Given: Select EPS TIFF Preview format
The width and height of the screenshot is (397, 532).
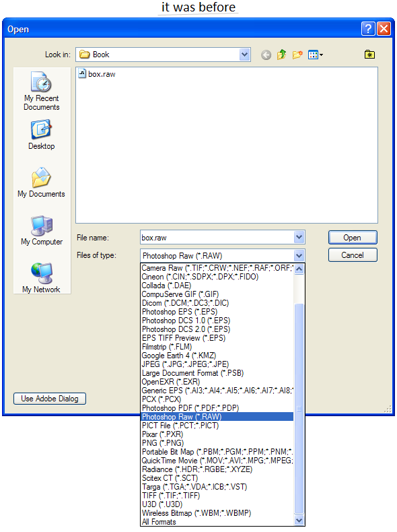Looking at the screenshot, I should [x=217, y=338].
